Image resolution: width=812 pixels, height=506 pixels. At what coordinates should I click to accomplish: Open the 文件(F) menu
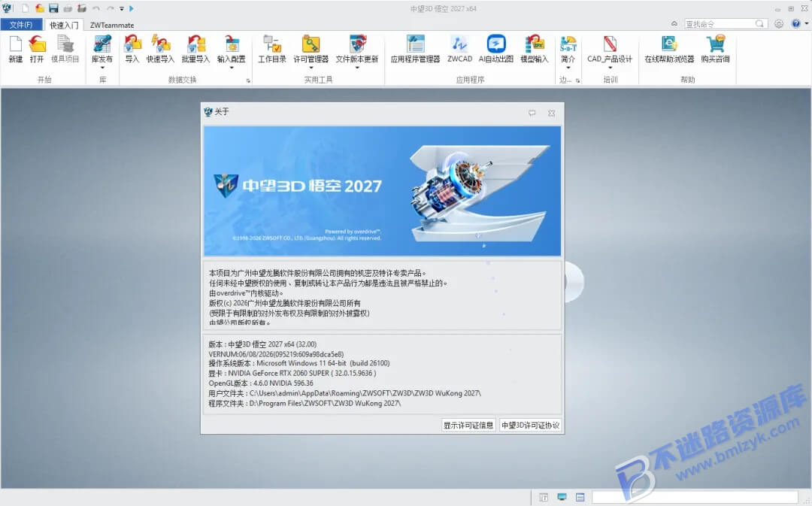21,25
